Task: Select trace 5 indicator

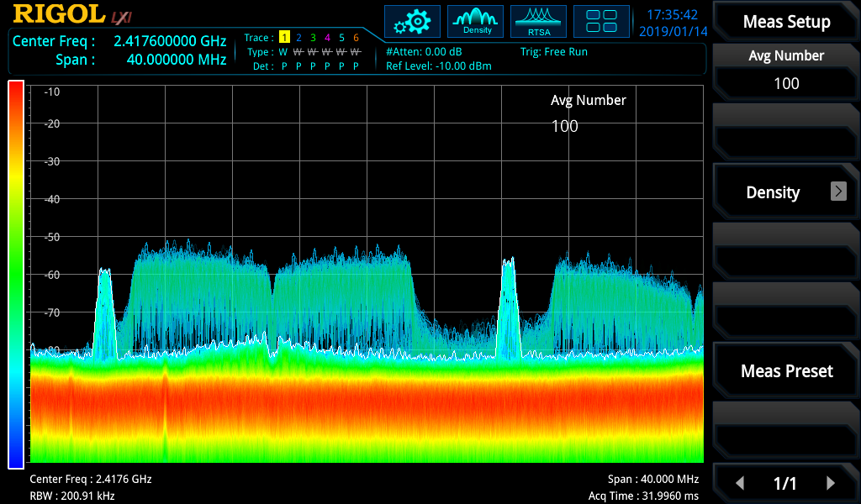Action: click(x=341, y=37)
